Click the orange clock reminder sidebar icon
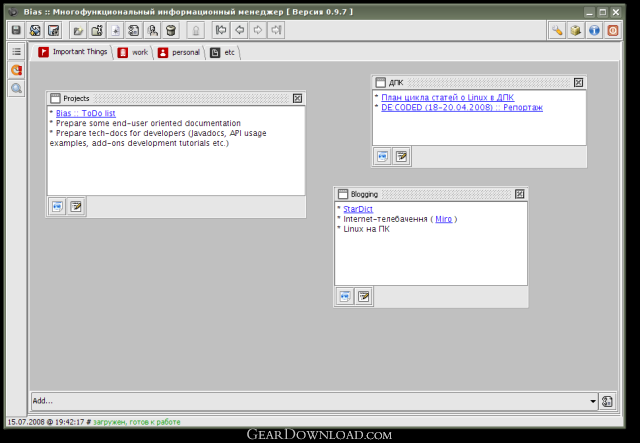The height and width of the screenshot is (443, 640). (16, 70)
